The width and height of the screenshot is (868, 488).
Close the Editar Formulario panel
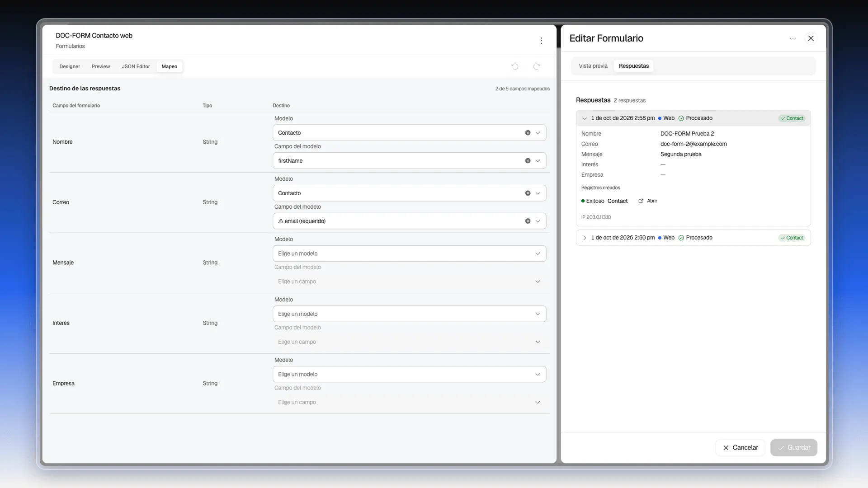(811, 38)
